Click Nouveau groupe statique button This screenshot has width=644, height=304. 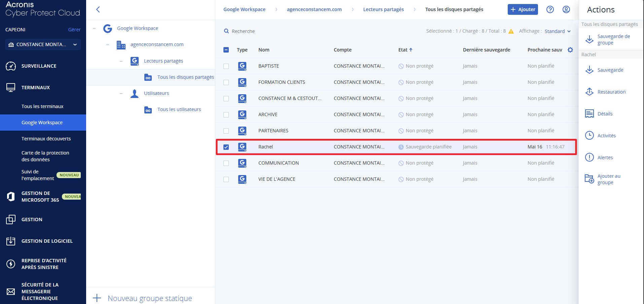pyautogui.click(x=143, y=298)
